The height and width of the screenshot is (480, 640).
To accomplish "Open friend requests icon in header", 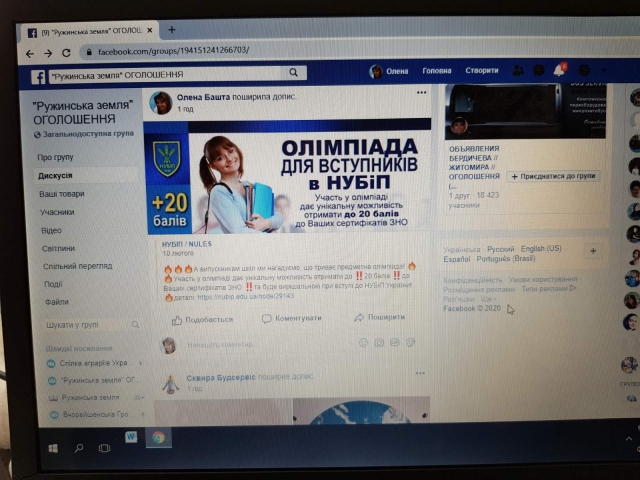I will [x=518, y=70].
